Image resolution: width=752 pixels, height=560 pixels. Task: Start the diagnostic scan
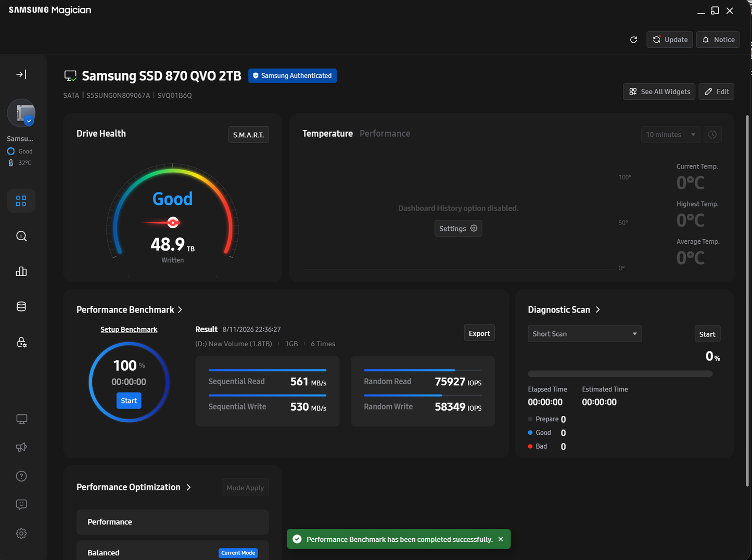[707, 334]
